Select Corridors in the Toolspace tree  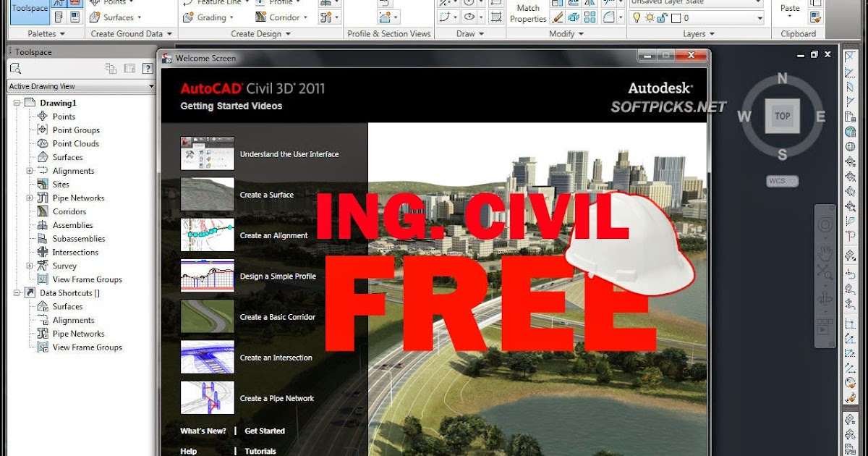(x=69, y=211)
